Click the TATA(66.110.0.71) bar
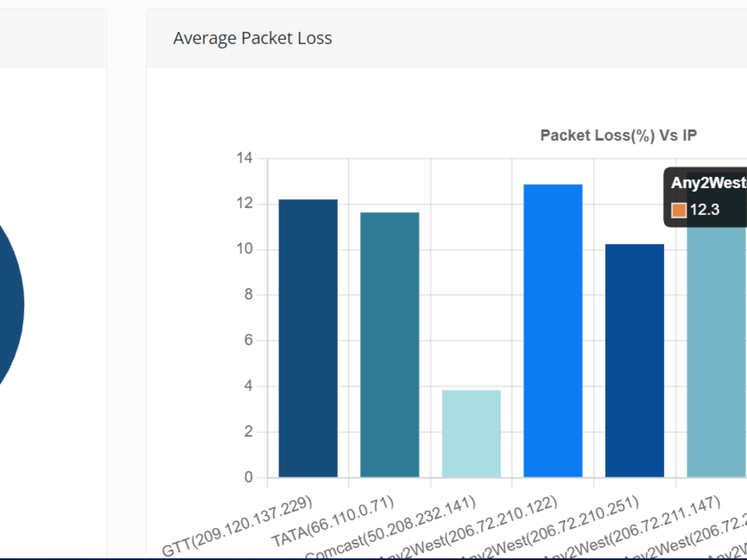Image resolution: width=747 pixels, height=560 pixels. coord(390,345)
